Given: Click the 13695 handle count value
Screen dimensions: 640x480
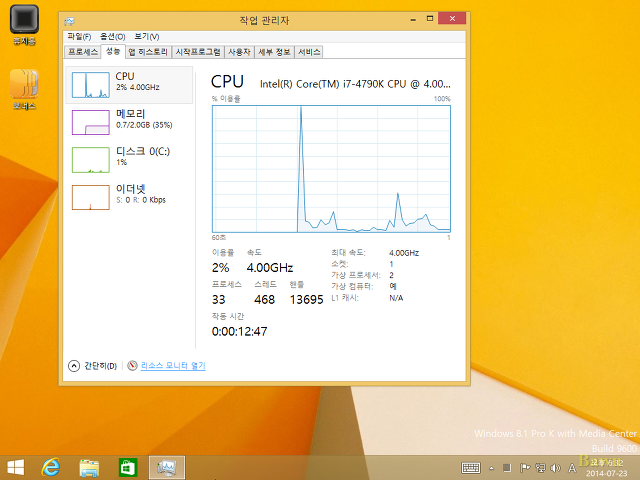Looking at the screenshot, I should (307, 300).
